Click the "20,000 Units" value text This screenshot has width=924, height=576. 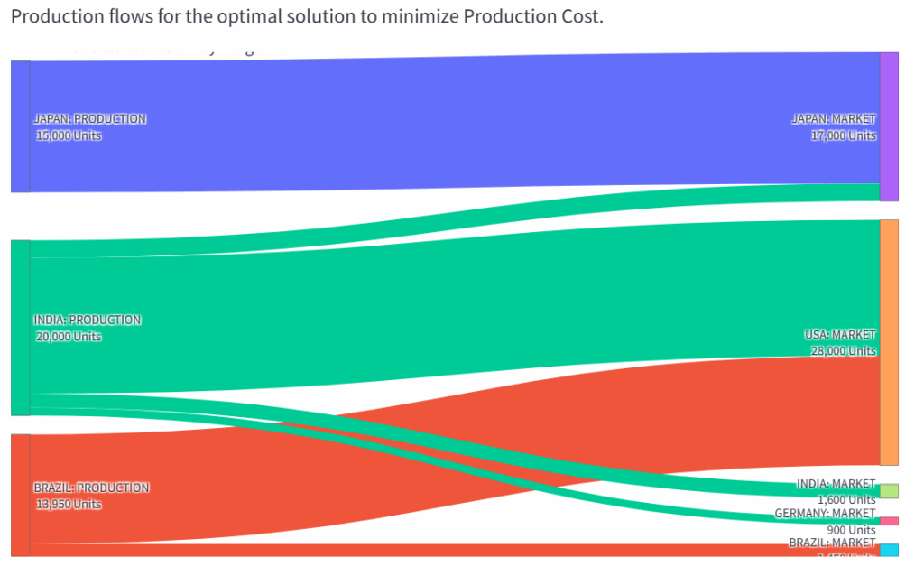click(69, 337)
